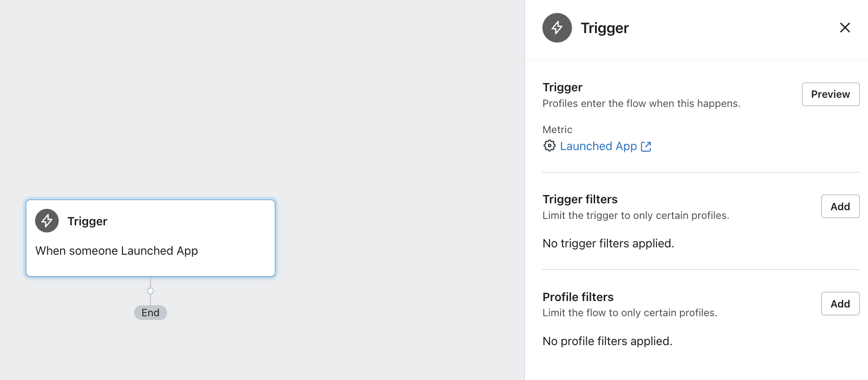Open the Launched App metric link
Viewport: 868px width, 380px height.
598,146
